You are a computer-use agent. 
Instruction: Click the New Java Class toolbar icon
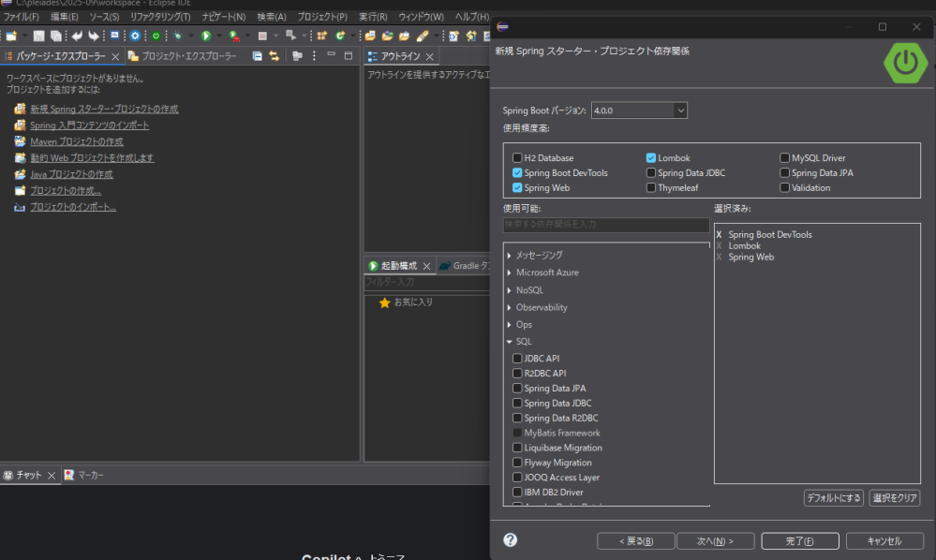340,36
